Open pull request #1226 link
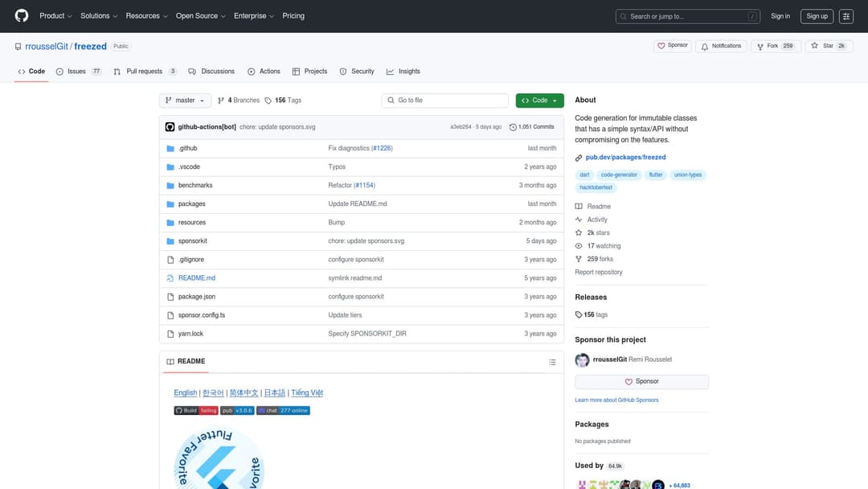This screenshot has height=489, width=868. pos(382,148)
